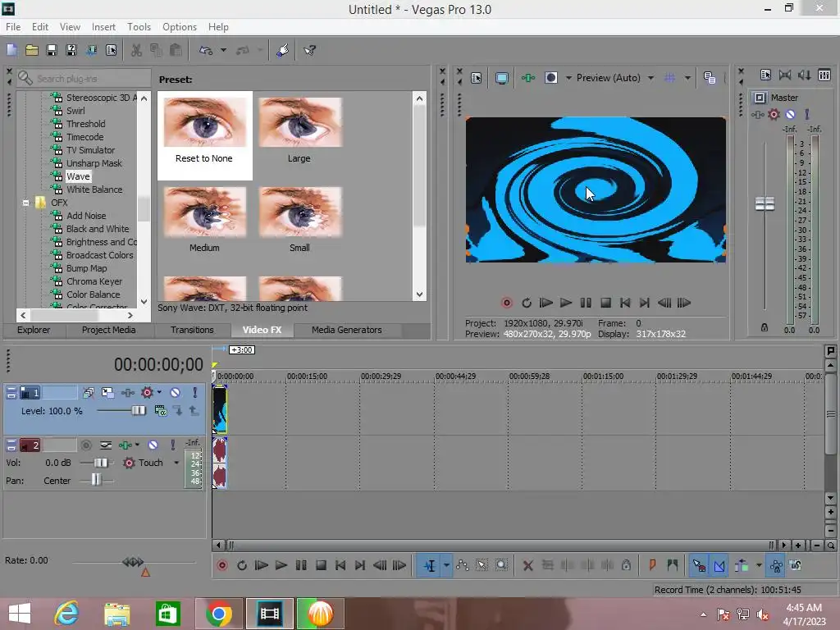Click the Delete X icon in timeline toolbar
Image resolution: width=840 pixels, height=630 pixels.
[527, 565]
